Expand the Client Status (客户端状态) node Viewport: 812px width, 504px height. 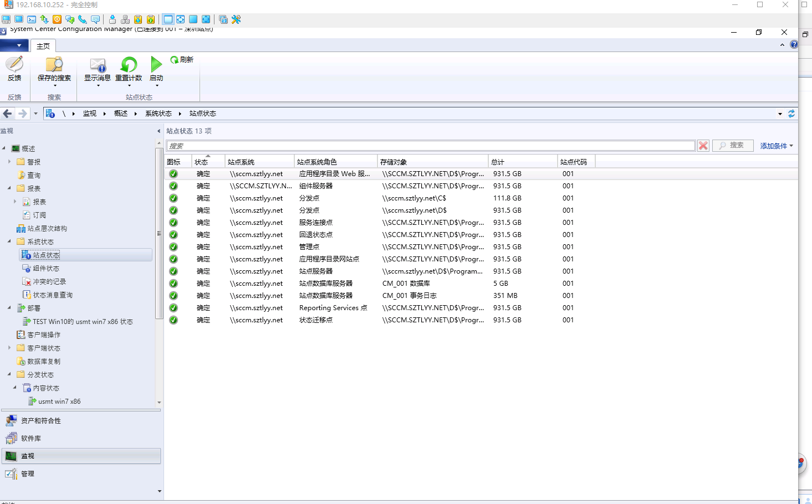click(9, 348)
